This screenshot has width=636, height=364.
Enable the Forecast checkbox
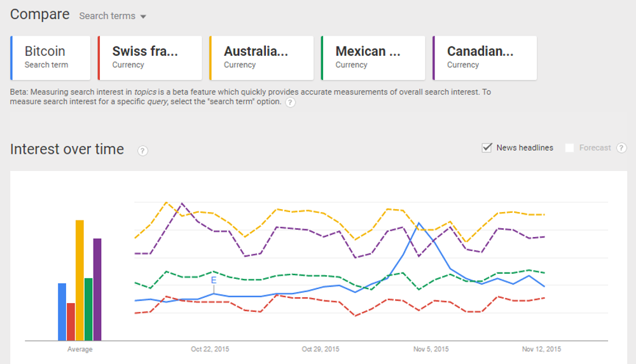569,148
